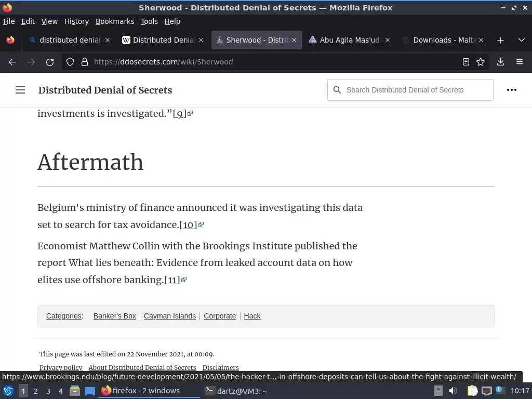Open the Firefox application menu
Image resolution: width=532 pixels, height=399 pixels.
519,62
